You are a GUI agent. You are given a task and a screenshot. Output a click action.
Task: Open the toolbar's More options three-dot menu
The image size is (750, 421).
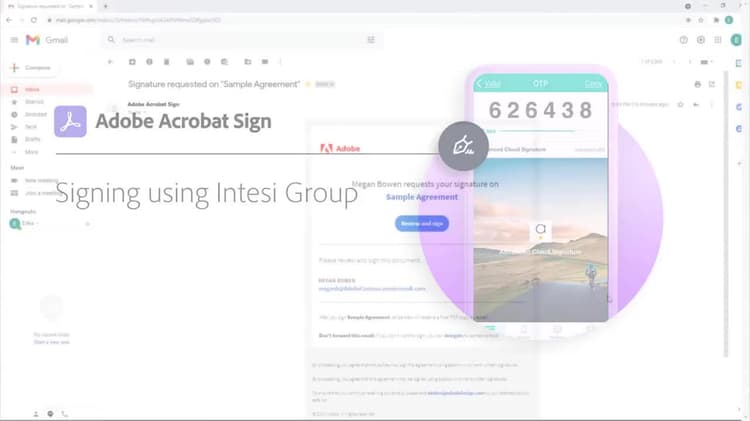pyautogui.click(x=281, y=62)
